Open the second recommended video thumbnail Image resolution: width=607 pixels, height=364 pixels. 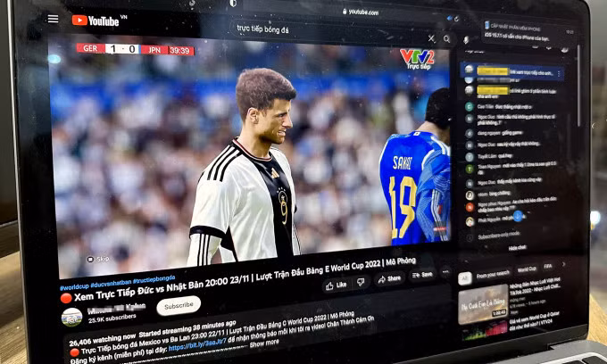coord(485,332)
